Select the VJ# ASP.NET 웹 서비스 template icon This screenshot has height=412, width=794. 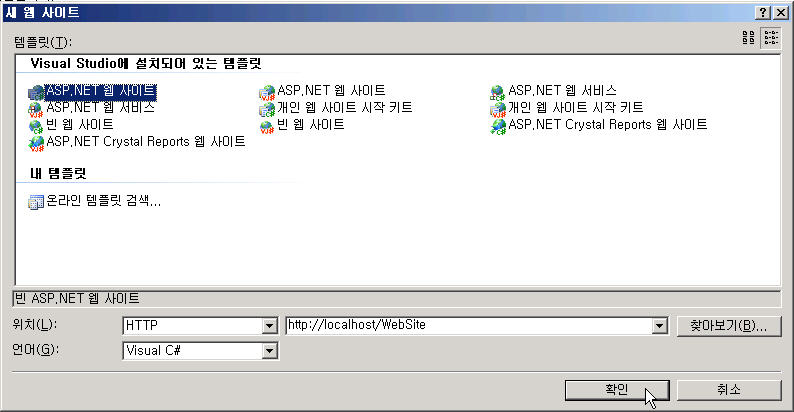click(36, 109)
